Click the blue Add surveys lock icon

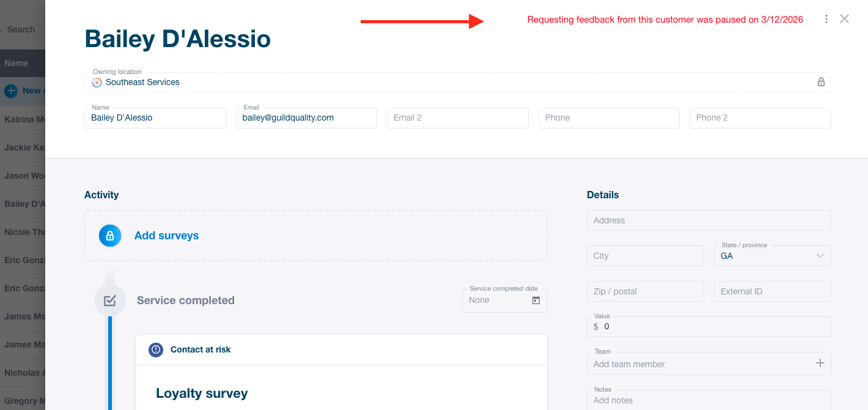(110, 236)
